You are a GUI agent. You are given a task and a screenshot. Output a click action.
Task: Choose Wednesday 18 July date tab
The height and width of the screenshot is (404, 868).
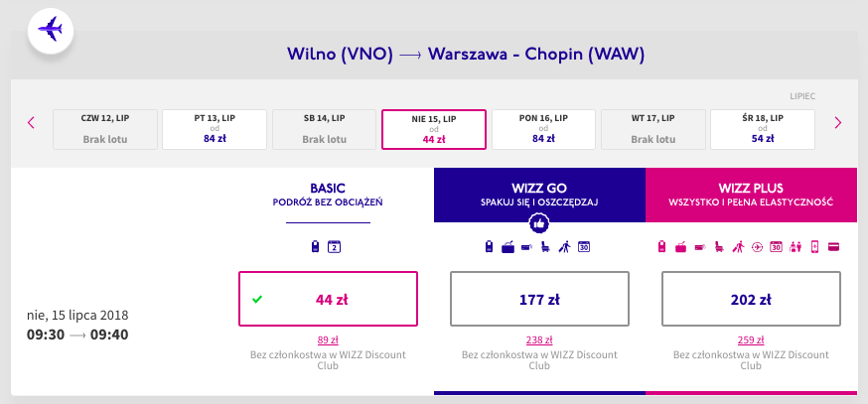763,128
